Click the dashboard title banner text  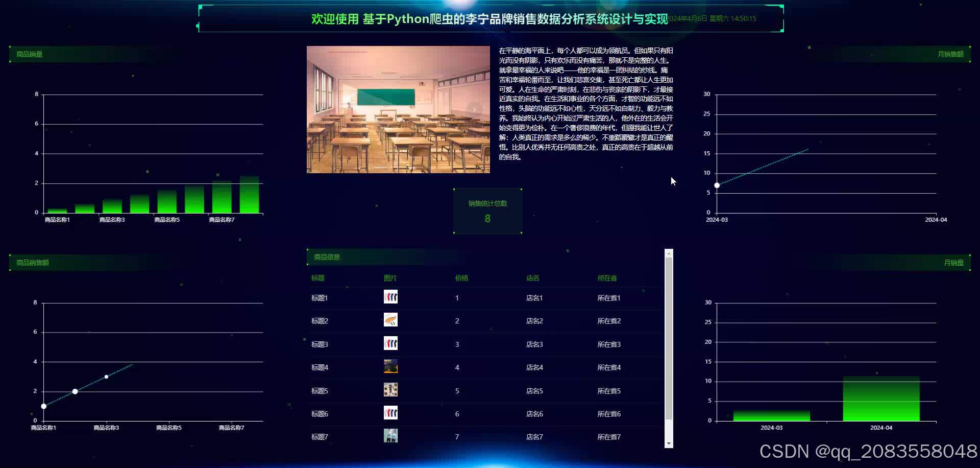[x=489, y=19]
